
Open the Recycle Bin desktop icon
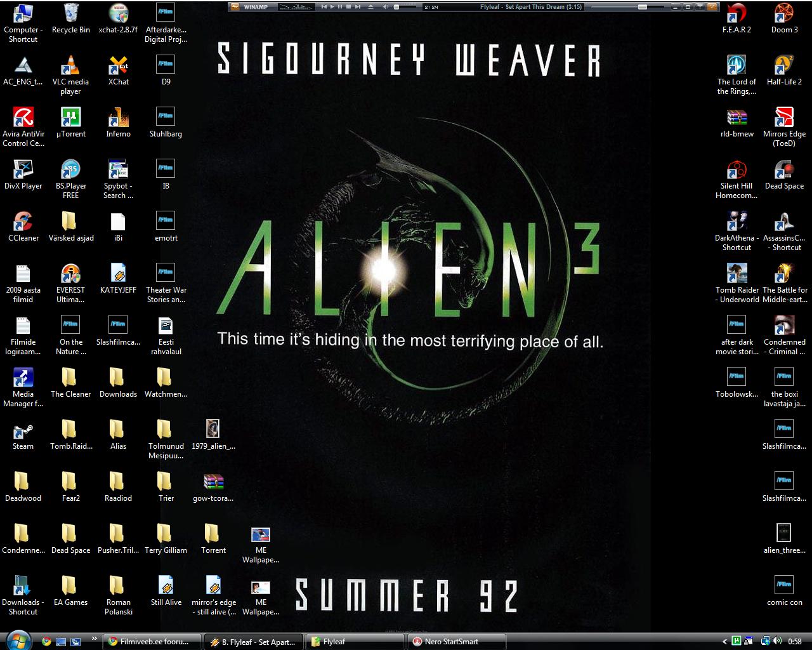(71, 18)
